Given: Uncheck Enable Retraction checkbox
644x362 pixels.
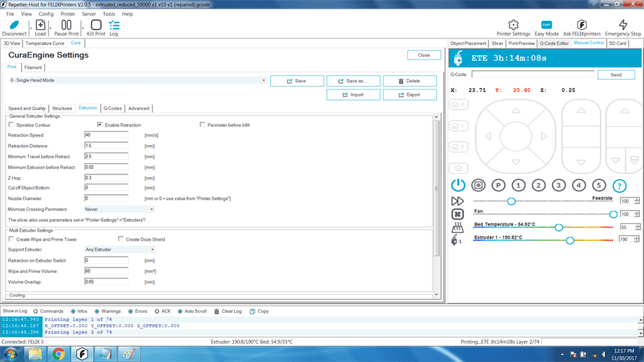Looking at the screenshot, I should point(100,125).
